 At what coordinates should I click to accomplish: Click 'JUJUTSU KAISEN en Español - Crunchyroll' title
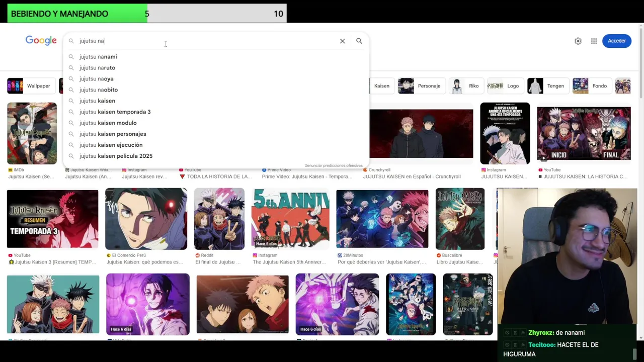coord(412,176)
